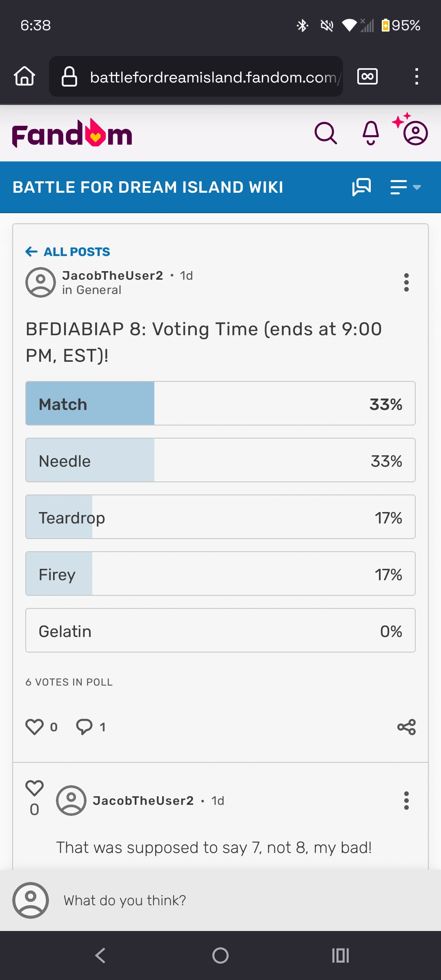The height and width of the screenshot is (980, 441).
Task: Like the poll post by tapping the heart
Action: click(35, 727)
